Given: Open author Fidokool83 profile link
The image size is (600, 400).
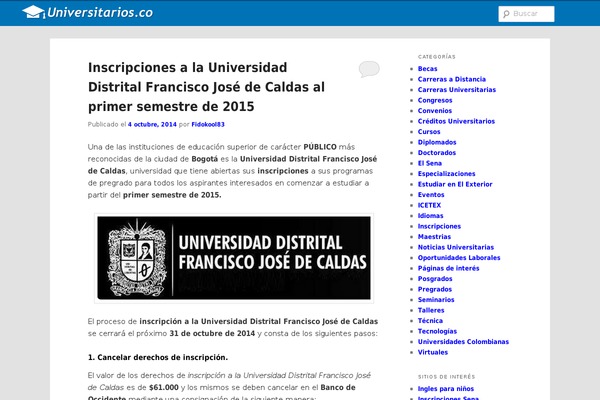Looking at the screenshot, I should click(x=208, y=124).
